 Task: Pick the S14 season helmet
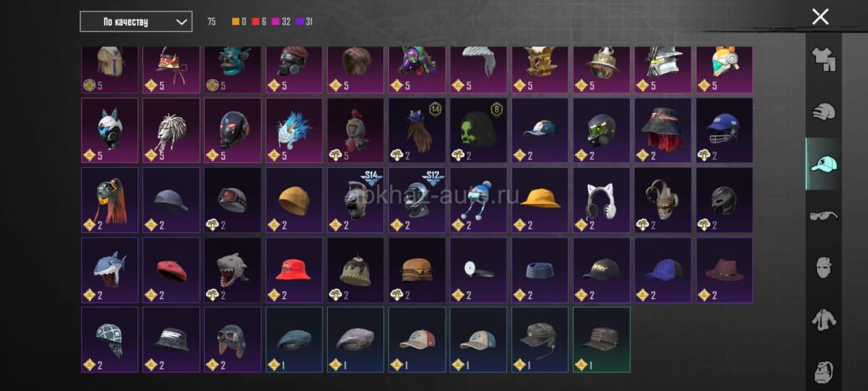point(356,200)
